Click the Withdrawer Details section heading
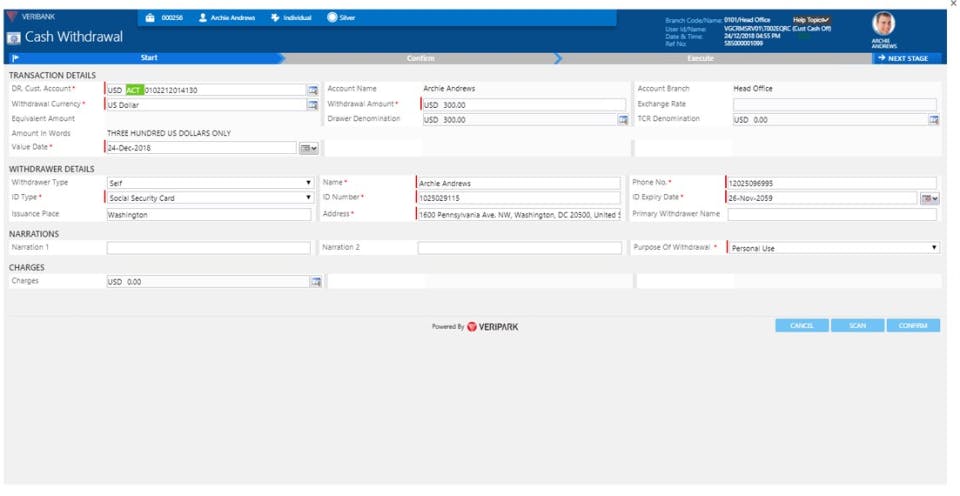This screenshot has width=960, height=496. coord(51,169)
